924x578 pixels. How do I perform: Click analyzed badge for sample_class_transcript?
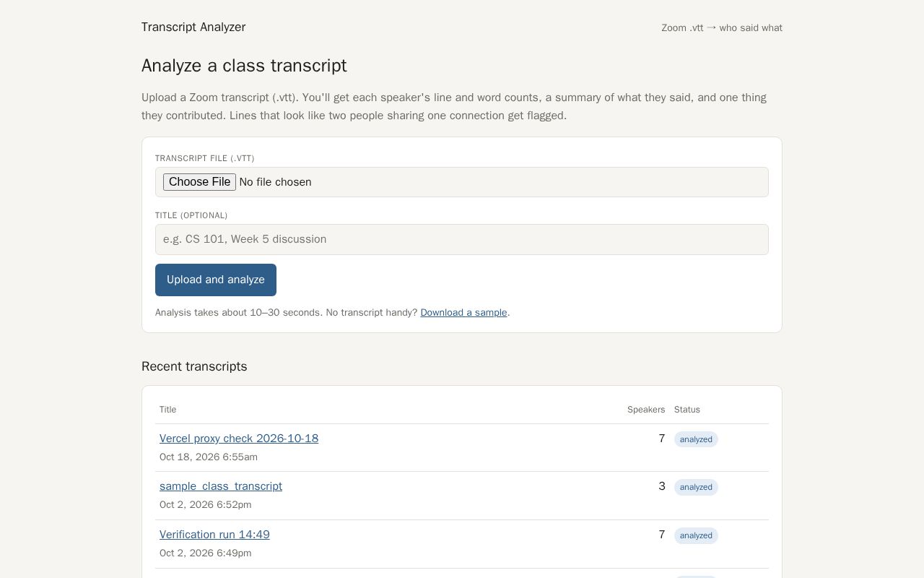click(696, 487)
